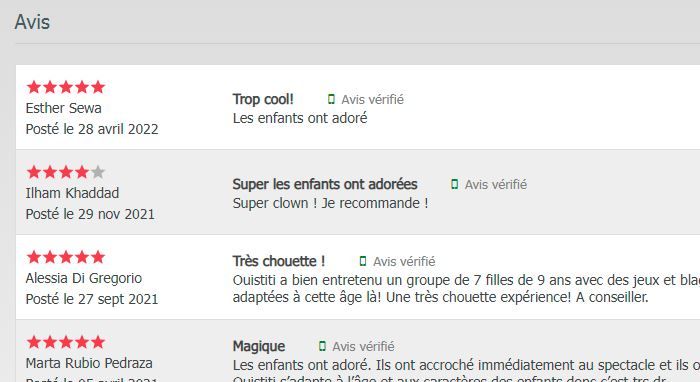Click the Magique review title
700x382 pixels.
coord(259,346)
